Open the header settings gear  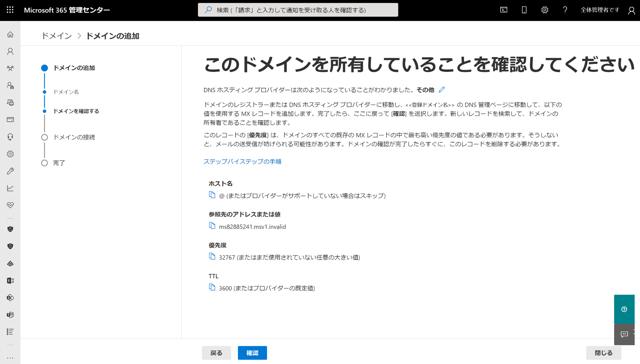point(544,10)
